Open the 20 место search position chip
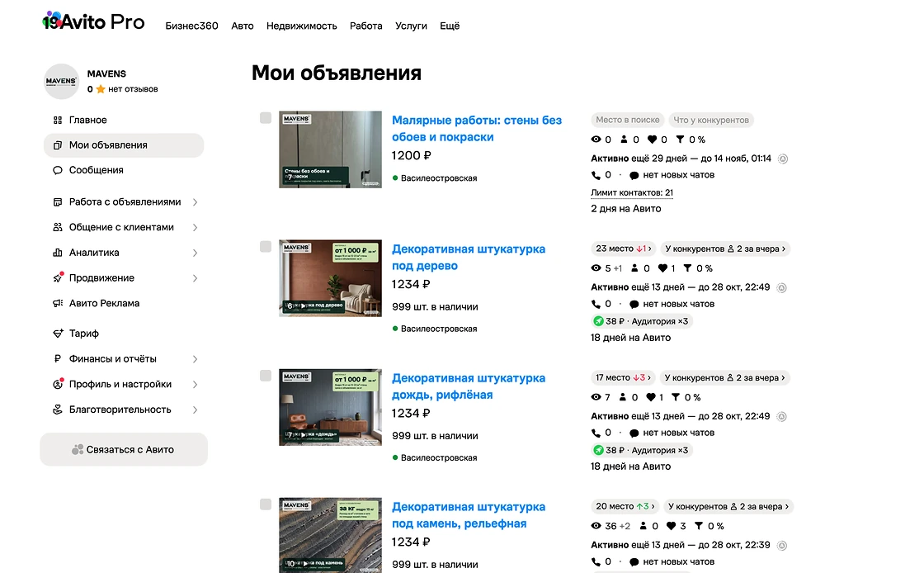 625,506
